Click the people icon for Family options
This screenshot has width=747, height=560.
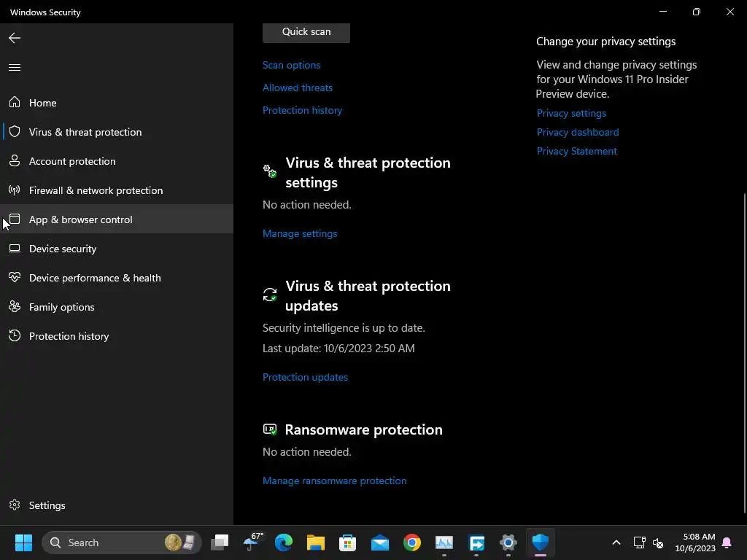pyautogui.click(x=15, y=307)
